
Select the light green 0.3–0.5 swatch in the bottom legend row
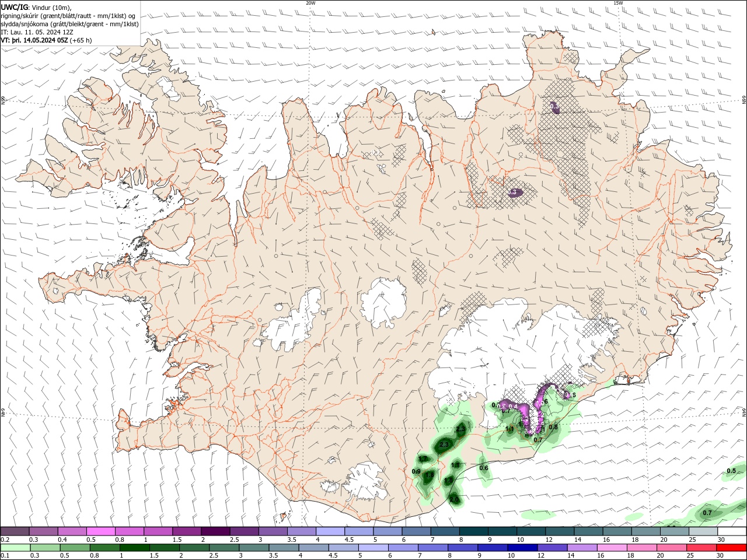click(44, 548)
